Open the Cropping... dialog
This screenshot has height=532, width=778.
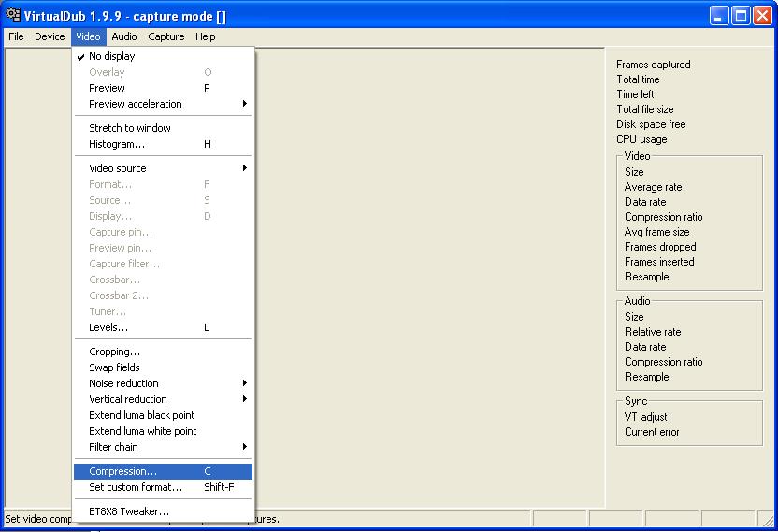[x=164, y=352]
